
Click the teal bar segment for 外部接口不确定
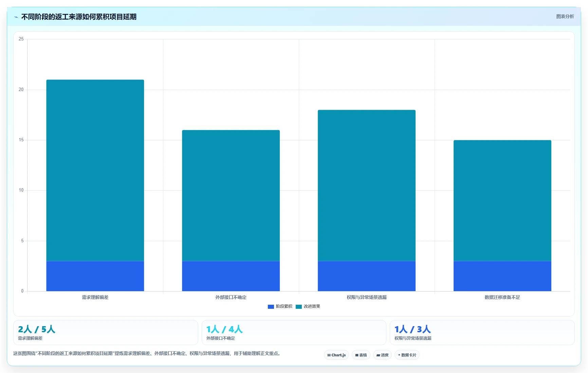[x=231, y=195]
